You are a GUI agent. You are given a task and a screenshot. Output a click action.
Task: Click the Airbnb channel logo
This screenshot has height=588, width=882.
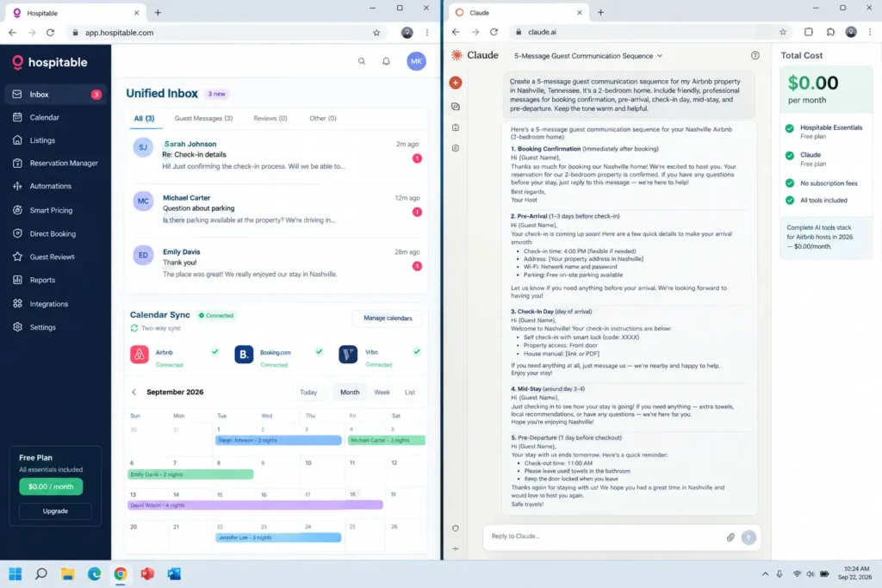[x=140, y=355]
